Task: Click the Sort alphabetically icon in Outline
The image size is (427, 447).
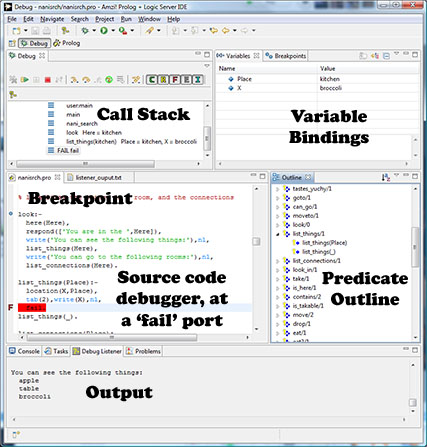Action: [386, 177]
